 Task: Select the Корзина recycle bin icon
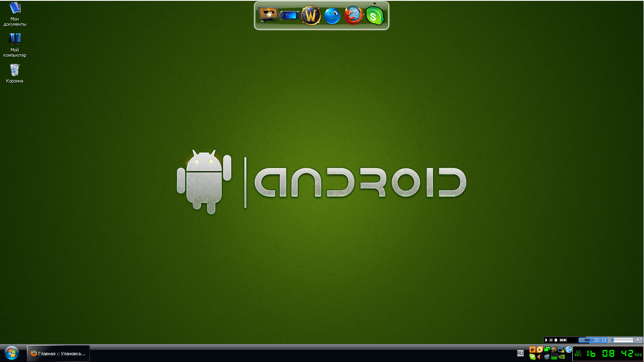pos(15,73)
